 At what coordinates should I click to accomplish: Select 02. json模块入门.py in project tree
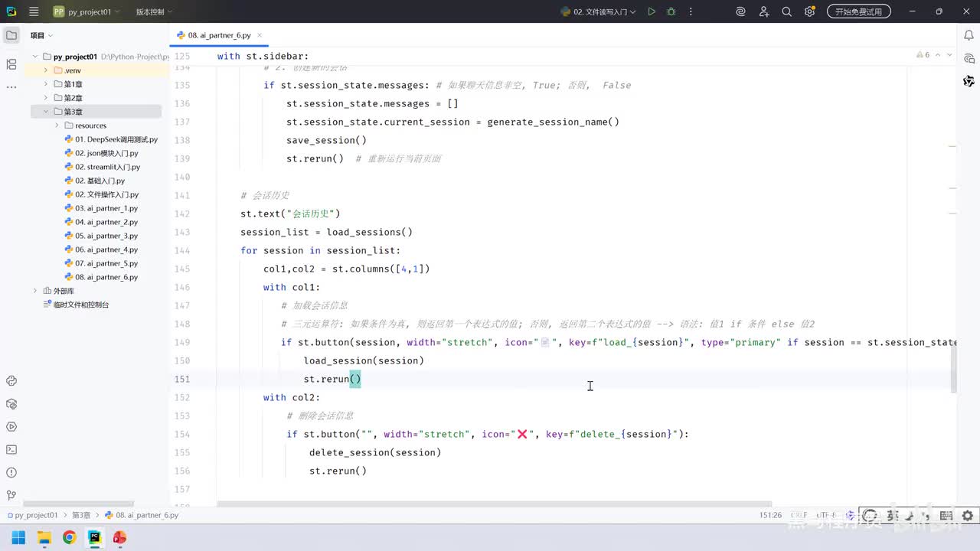tap(101, 153)
